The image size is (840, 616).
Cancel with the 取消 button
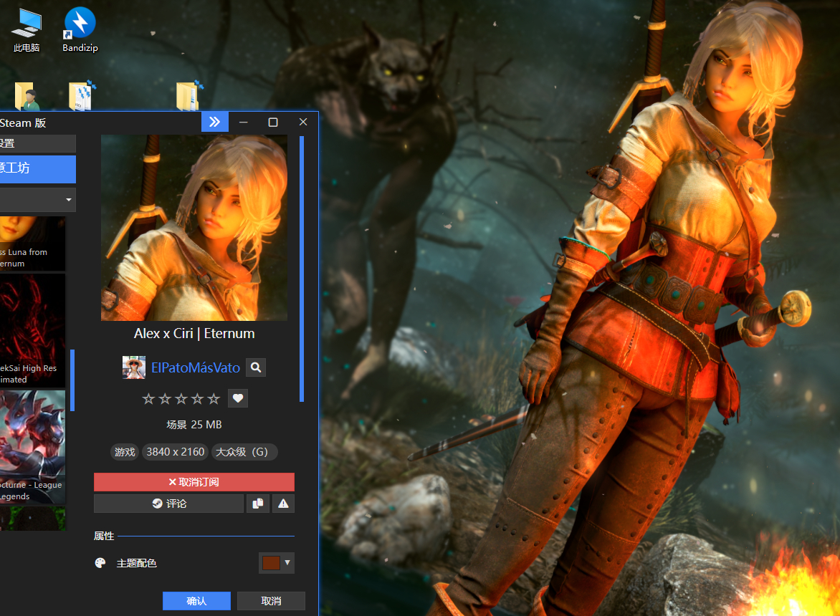point(271,601)
